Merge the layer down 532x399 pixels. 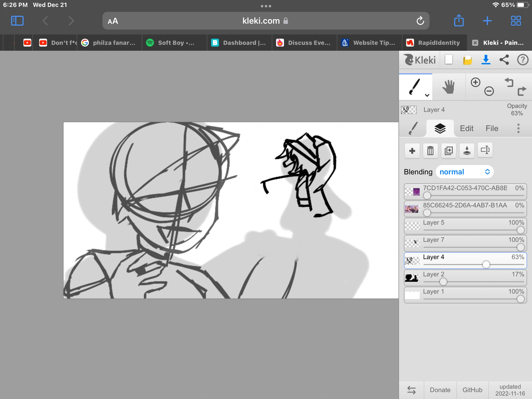467,151
